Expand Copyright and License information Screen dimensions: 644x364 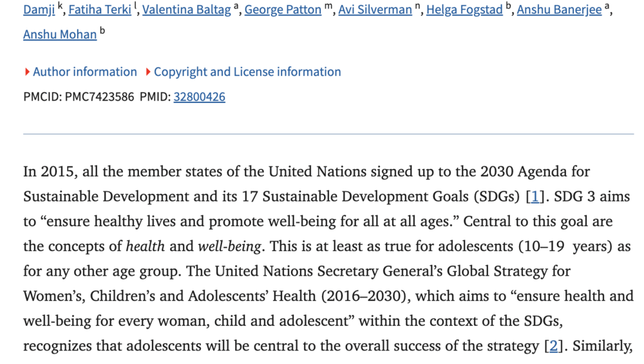[247, 72]
